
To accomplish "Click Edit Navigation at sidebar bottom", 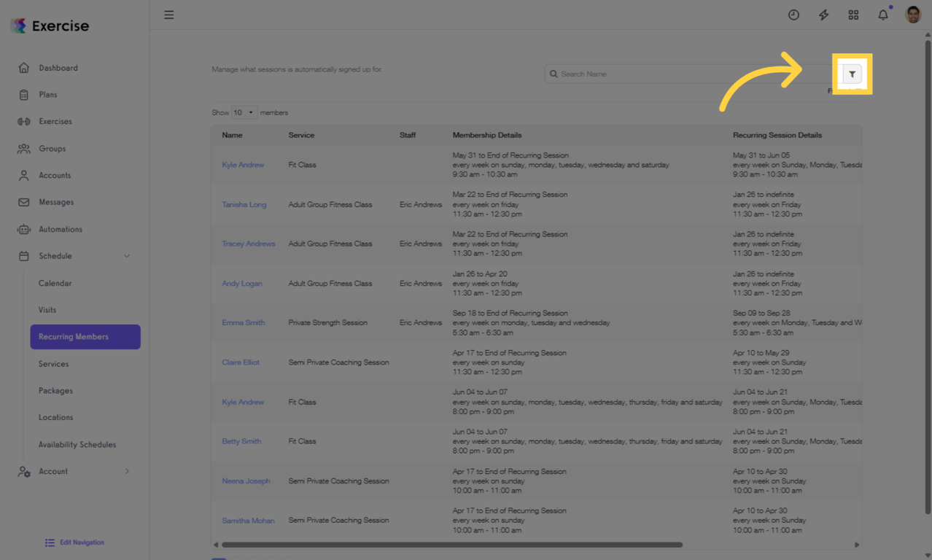I will click(x=74, y=542).
